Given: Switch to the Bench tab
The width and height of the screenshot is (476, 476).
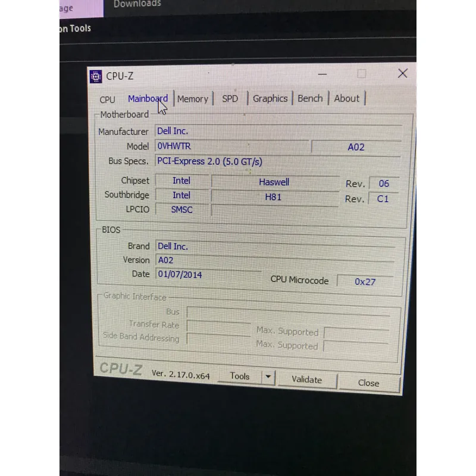Looking at the screenshot, I should [310, 98].
